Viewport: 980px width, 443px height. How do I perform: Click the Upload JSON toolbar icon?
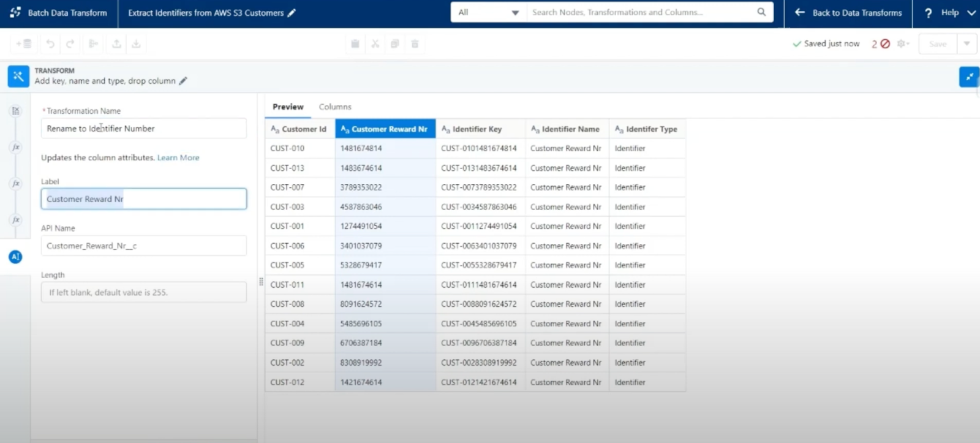pos(116,44)
